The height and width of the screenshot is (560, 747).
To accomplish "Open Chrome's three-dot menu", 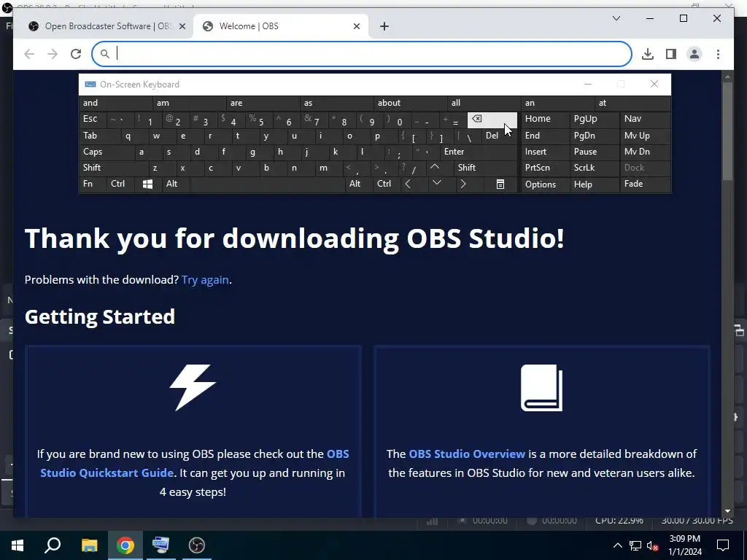I will point(718,54).
